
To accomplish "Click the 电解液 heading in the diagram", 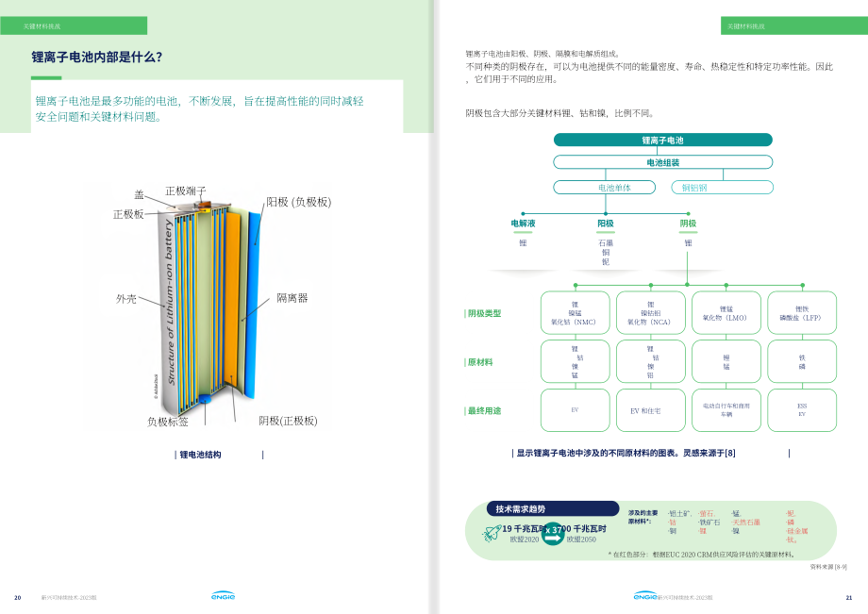I will pos(523,224).
